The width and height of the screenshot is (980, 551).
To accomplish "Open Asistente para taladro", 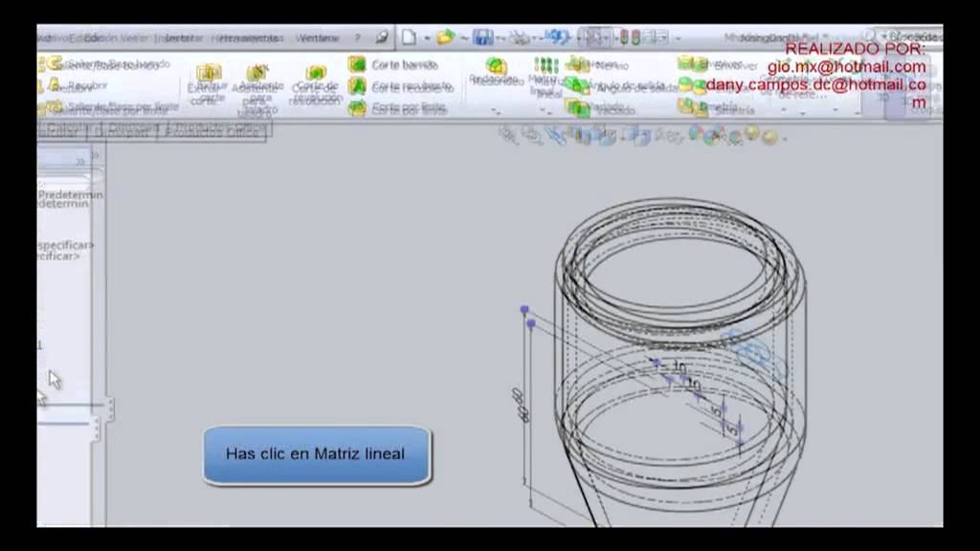I will (256, 89).
